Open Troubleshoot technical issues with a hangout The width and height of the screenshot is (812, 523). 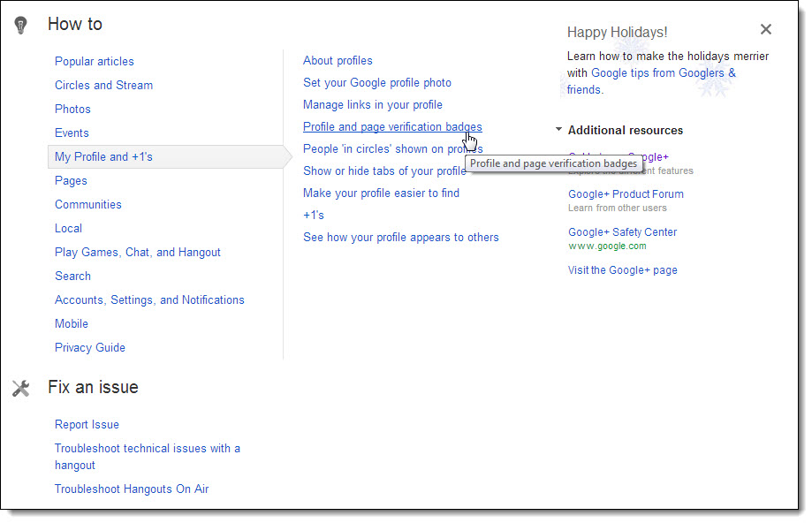coord(148,457)
